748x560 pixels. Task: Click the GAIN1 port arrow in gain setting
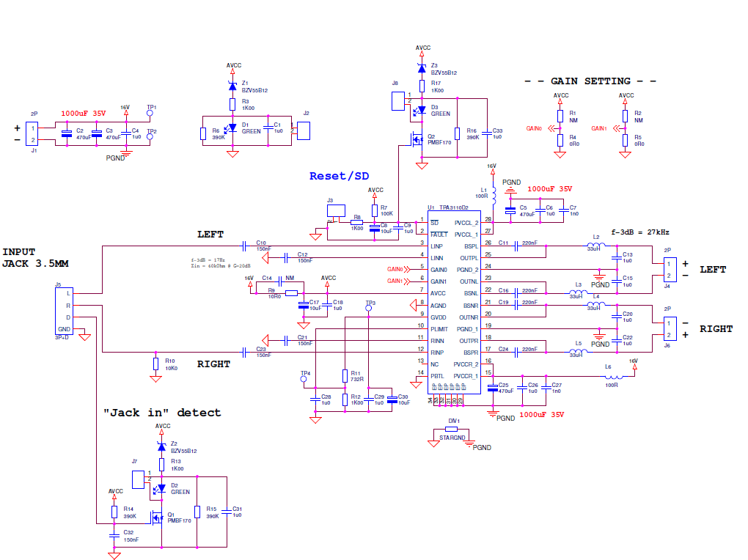[x=617, y=128]
